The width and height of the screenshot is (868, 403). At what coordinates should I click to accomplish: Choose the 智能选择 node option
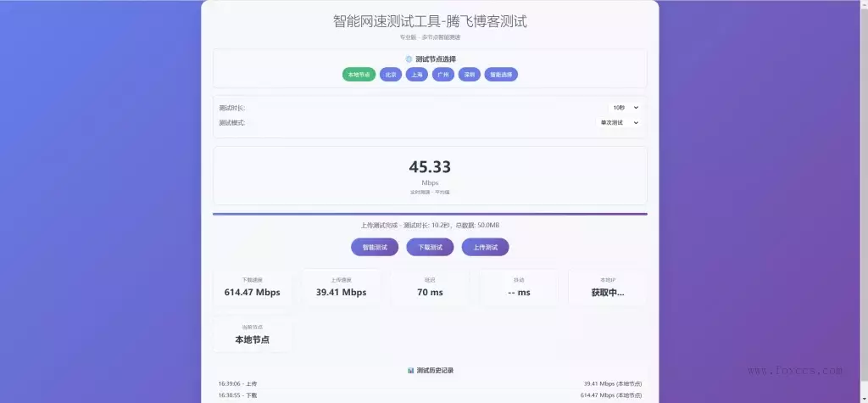501,75
